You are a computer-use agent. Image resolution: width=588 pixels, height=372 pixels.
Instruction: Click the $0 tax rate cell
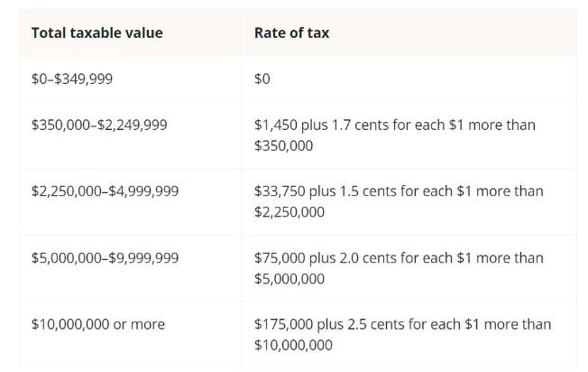pos(262,79)
